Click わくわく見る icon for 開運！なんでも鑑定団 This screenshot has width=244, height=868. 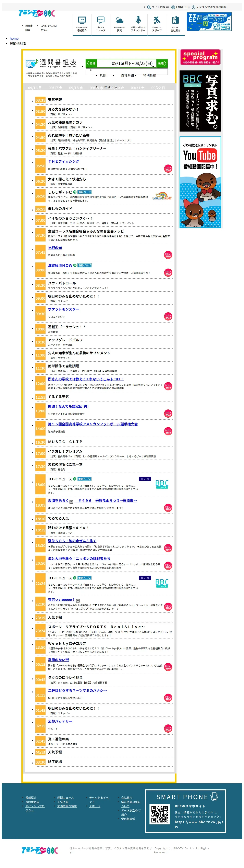(168, 414)
